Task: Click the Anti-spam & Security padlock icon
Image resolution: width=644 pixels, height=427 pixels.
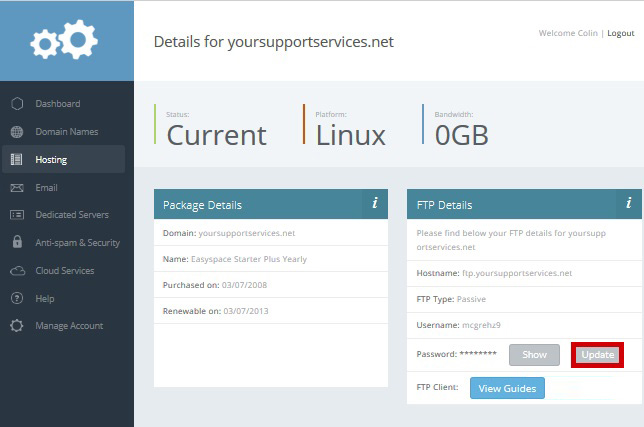Action: [17, 241]
